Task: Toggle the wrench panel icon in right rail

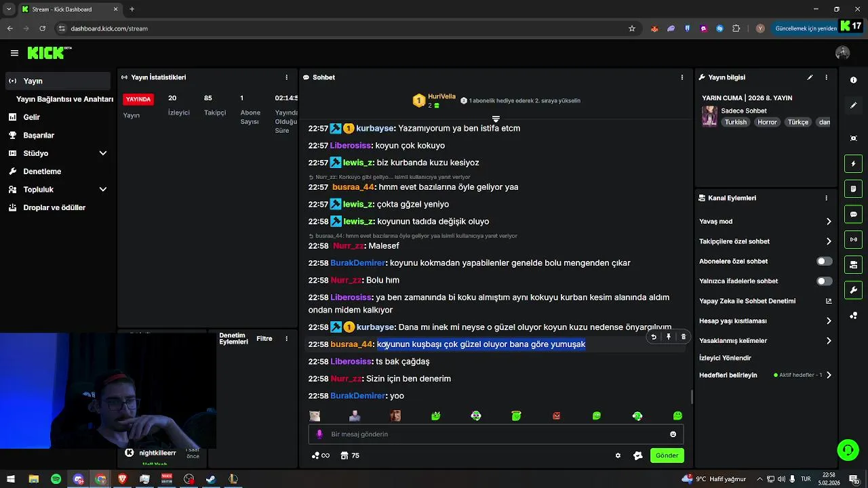Action: point(853,290)
